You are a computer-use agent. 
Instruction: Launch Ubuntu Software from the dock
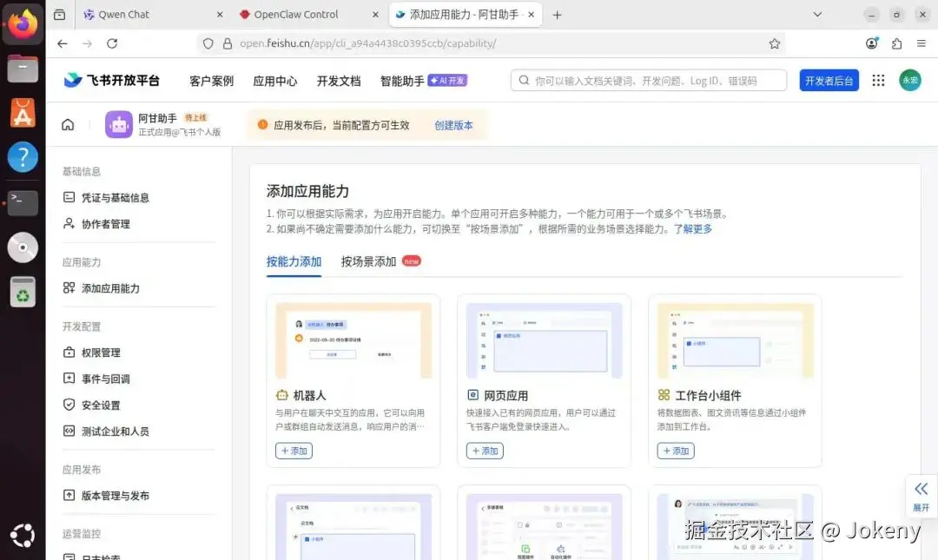pos(23,113)
